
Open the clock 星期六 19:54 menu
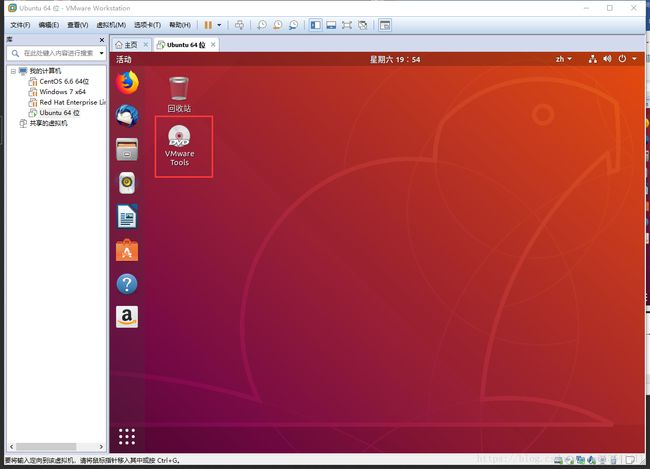(x=395, y=59)
